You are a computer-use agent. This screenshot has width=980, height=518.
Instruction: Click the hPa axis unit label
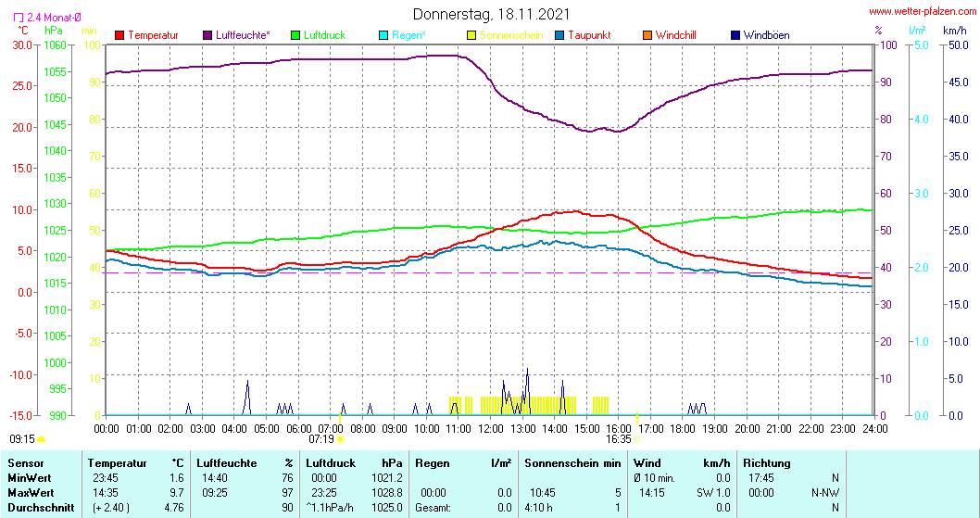point(54,31)
